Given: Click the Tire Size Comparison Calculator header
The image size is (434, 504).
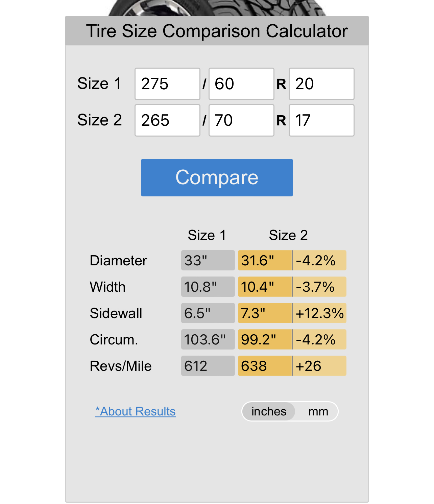Looking at the screenshot, I should tap(217, 31).
